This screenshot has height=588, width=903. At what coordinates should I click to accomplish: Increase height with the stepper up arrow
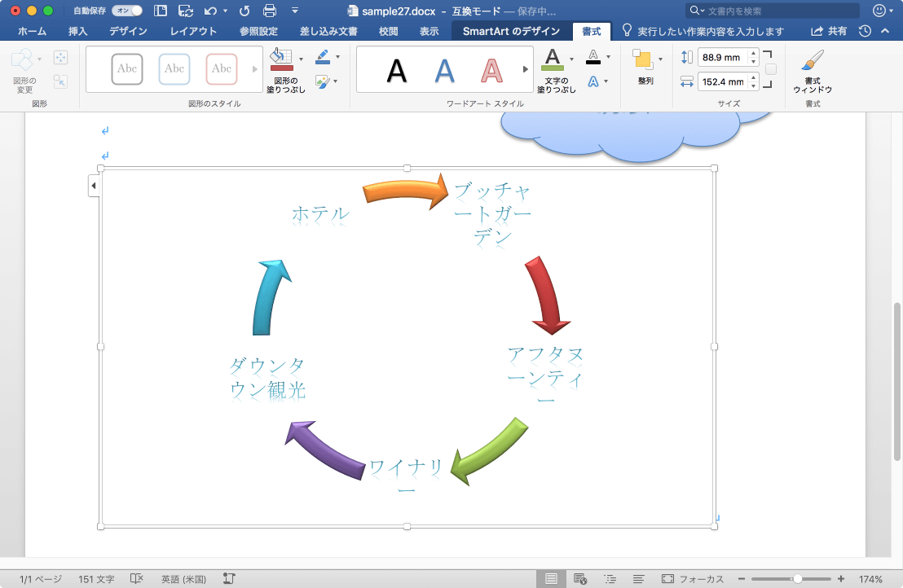click(x=753, y=54)
